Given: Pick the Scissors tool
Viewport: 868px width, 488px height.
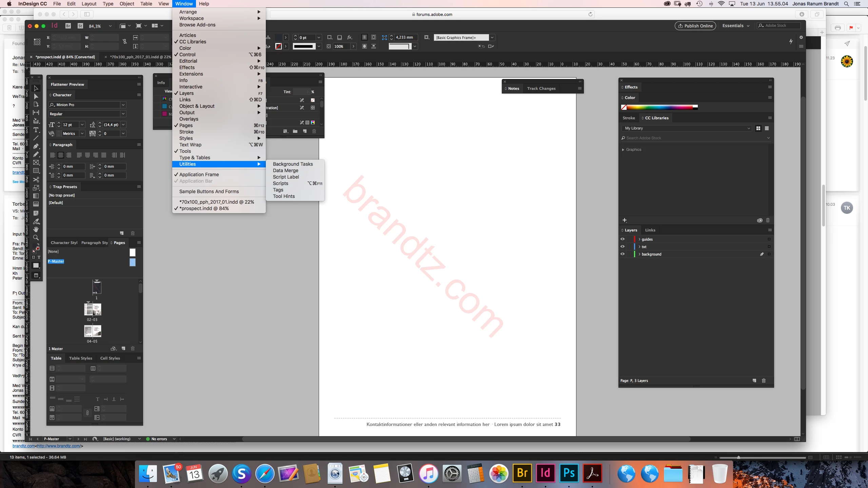Looking at the screenshot, I should click(36, 179).
